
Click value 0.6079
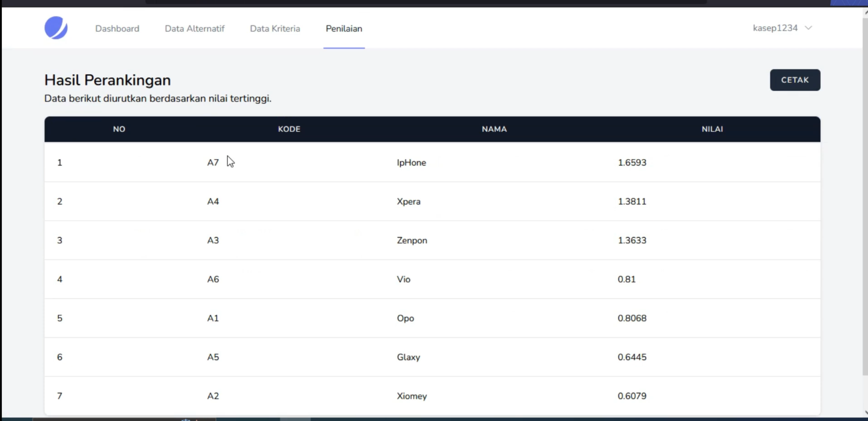point(632,396)
